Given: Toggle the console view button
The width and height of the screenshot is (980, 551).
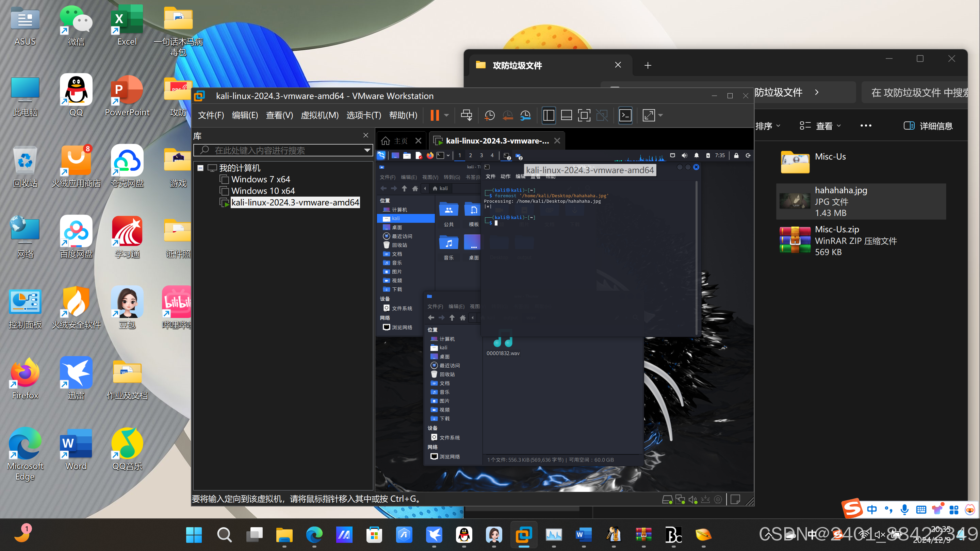Looking at the screenshot, I should point(625,115).
